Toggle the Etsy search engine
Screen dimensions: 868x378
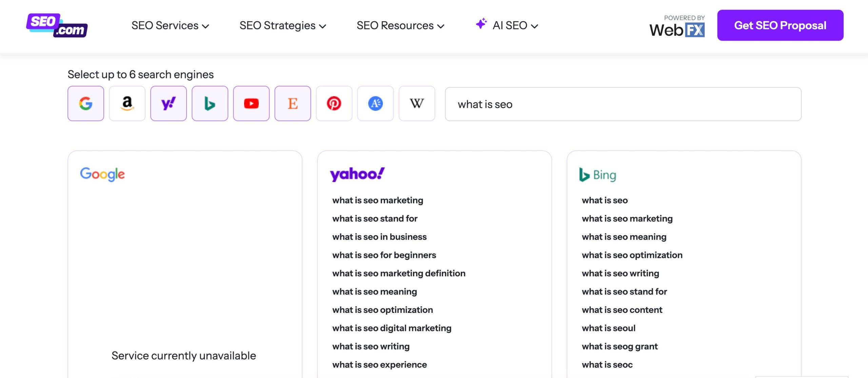point(293,103)
